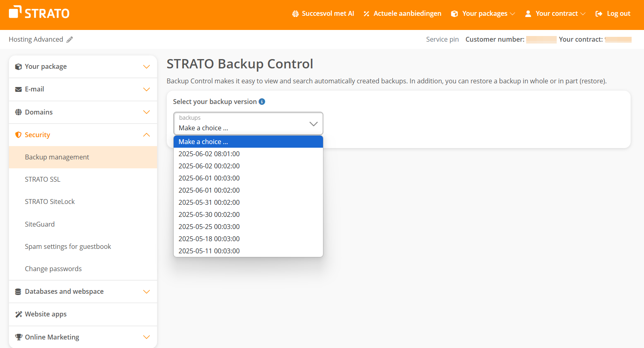644x348 pixels.
Task: Edit package name via the pencil icon
Action: click(70, 40)
